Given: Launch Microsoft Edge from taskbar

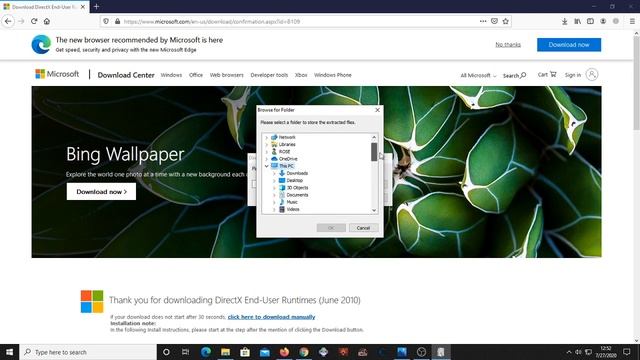Looking at the screenshot, I should [x=206, y=352].
